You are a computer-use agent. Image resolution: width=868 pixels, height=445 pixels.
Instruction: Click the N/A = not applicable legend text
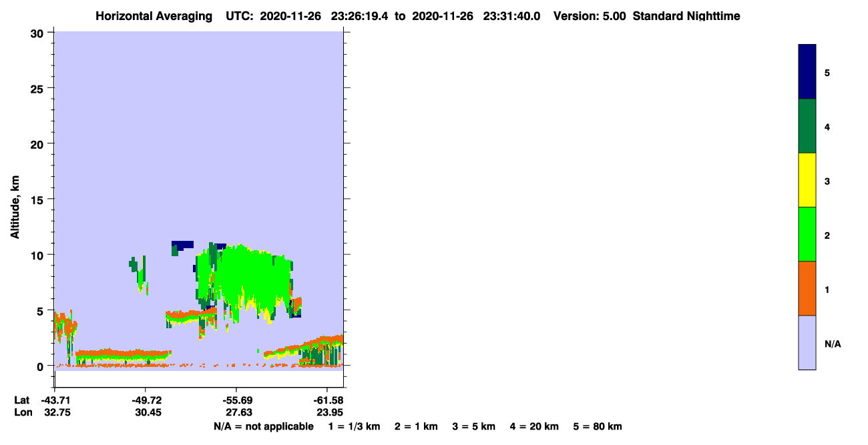[263, 426]
